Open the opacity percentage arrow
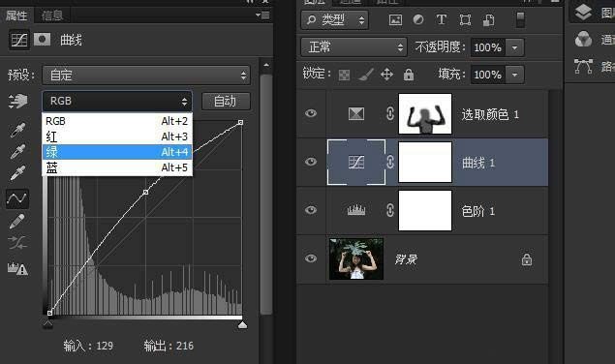The width and height of the screenshot is (615, 364). [514, 47]
